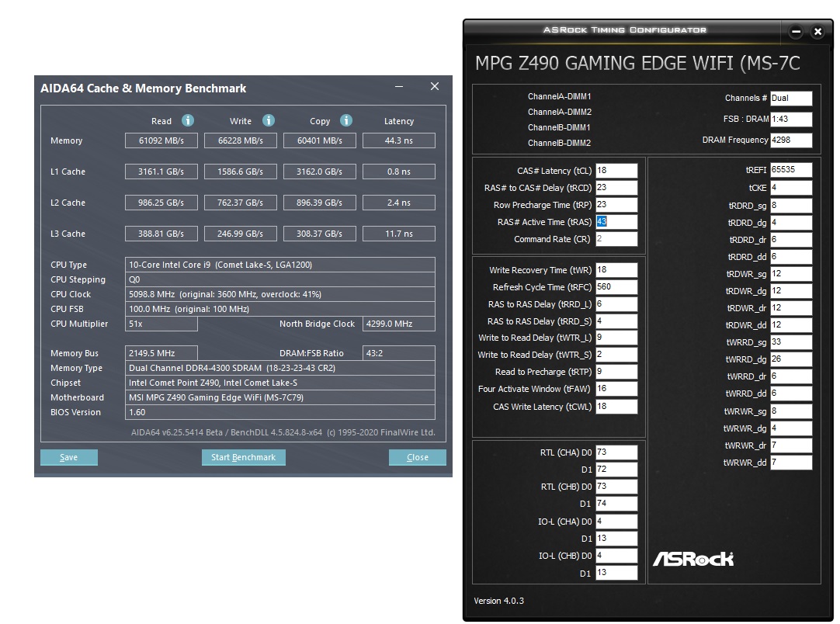Screen dimensions: 840x624
Task: Select the Memory Latency value 44.3 ns
Action: point(399,140)
